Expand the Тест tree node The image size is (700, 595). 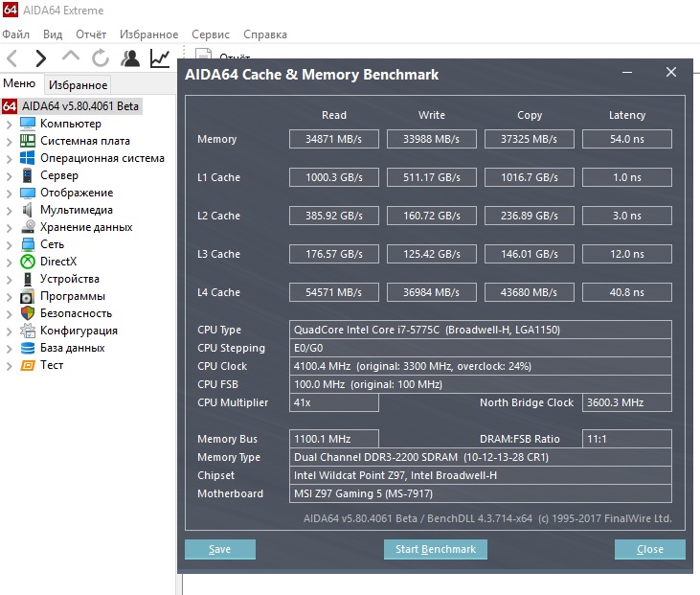[x=10, y=365]
